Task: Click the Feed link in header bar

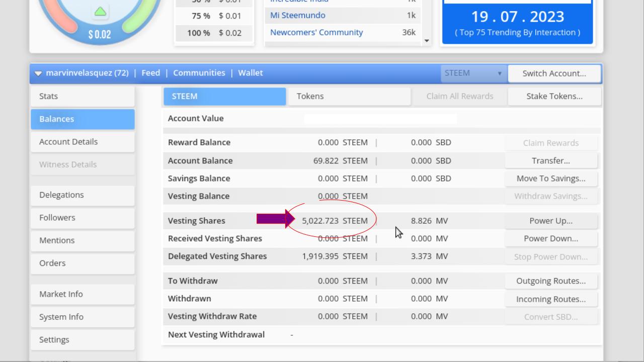Action: click(x=150, y=73)
